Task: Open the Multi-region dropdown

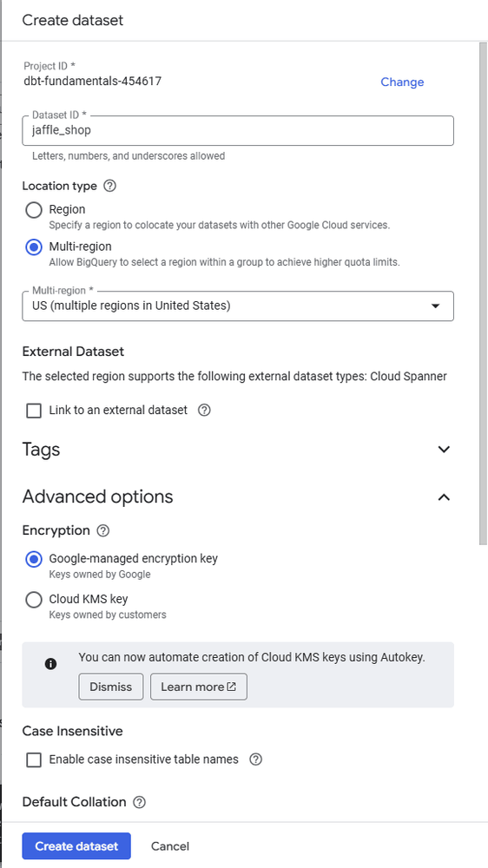Action: 238,306
